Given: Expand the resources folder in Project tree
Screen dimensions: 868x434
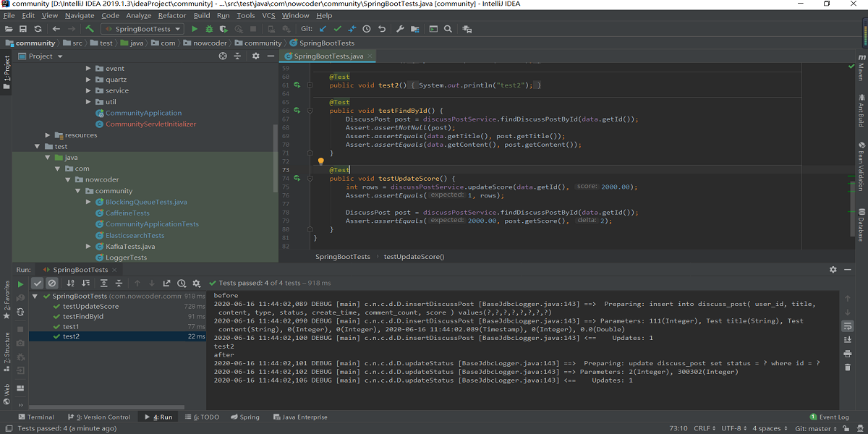Looking at the screenshot, I should 48,135.
